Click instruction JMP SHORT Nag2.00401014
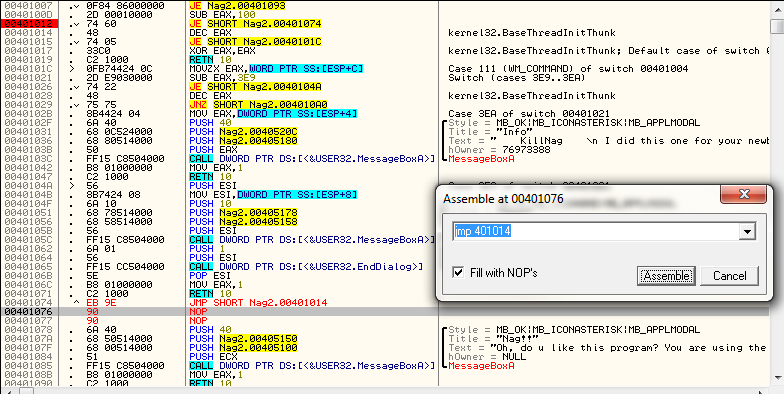Screen dimensions: 784x394 pos(258,302)
